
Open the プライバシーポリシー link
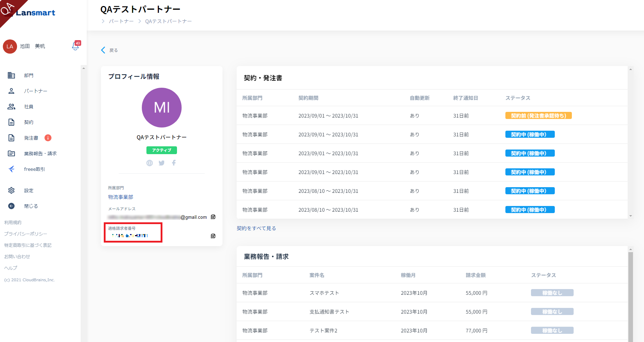(26, 234)
